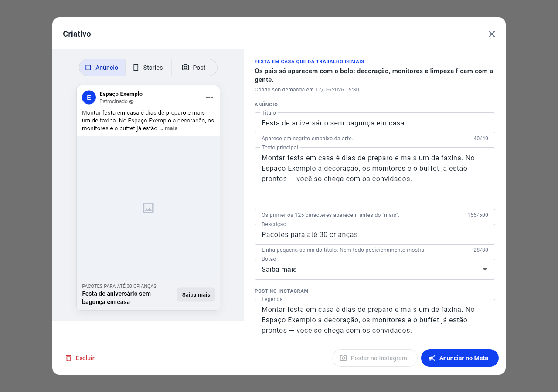Open the three-dot menu in ad preview
The height and width of the screenshot is (392, 558).
[209, 98]
